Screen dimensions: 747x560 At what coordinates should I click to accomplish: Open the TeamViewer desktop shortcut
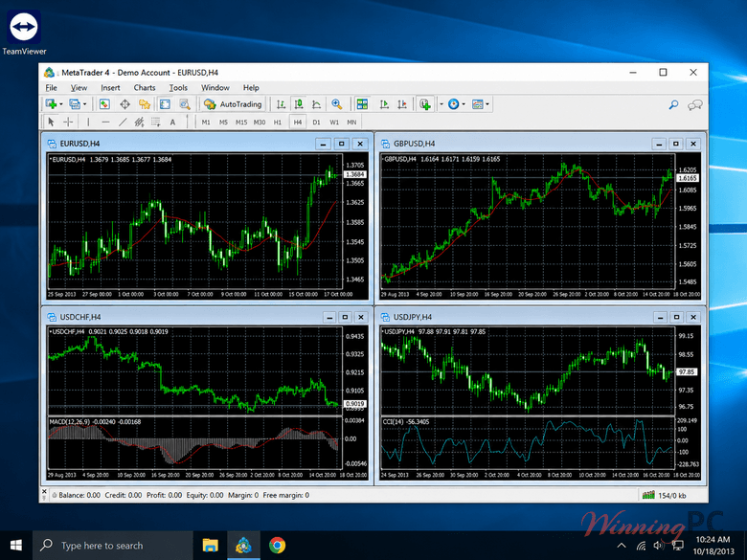24,34
